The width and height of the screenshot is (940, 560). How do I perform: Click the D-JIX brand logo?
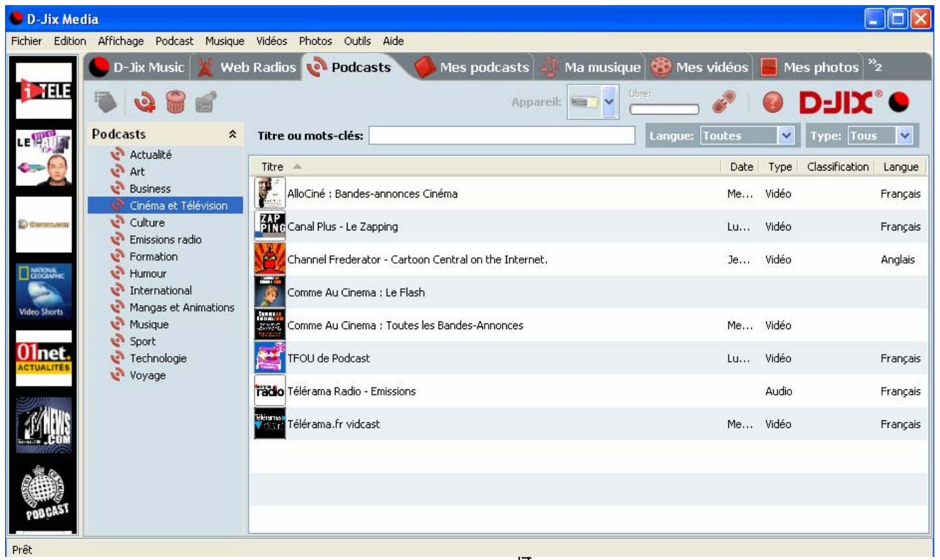coord(854,102)
